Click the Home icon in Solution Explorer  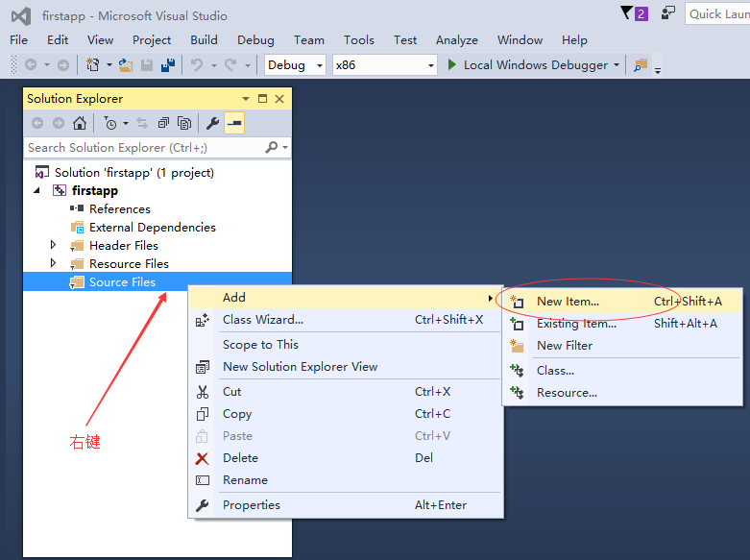(x=80, y=123)
